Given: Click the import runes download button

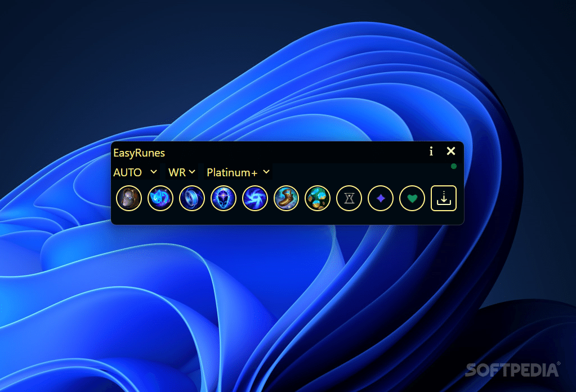Looking at the screenshot, I should click(x=444, y=198).
